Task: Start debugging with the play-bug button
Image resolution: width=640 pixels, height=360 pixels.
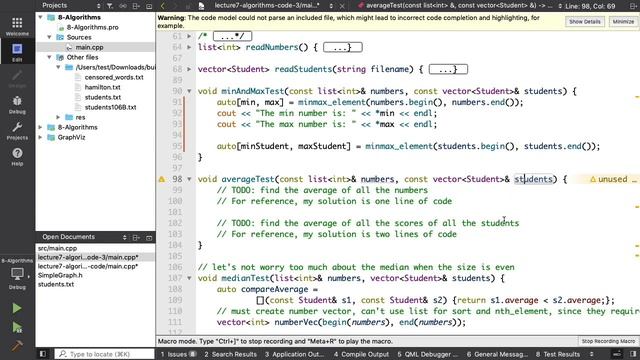Action: [x=17, y=327]
